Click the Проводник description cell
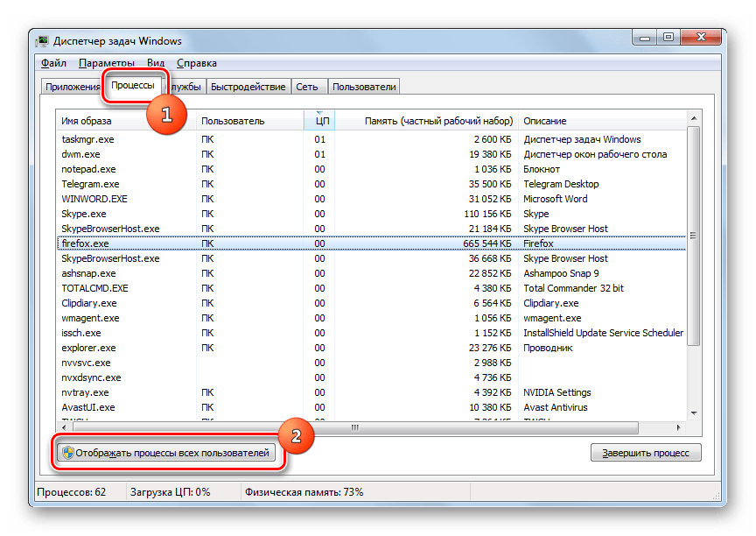This screenshot has width=756, height=536. [549, 348]
